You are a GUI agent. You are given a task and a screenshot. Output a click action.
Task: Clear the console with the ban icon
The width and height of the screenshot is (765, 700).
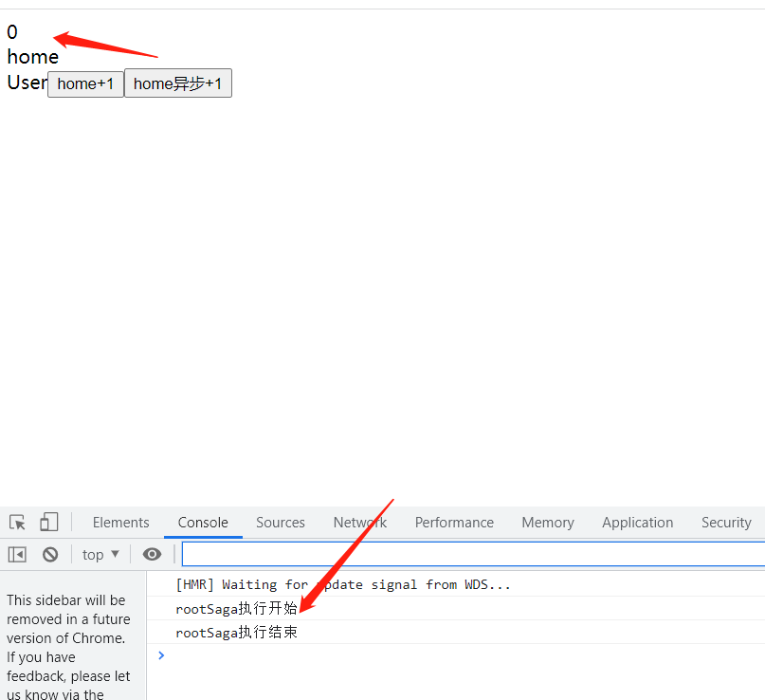[x=50, y=555]
